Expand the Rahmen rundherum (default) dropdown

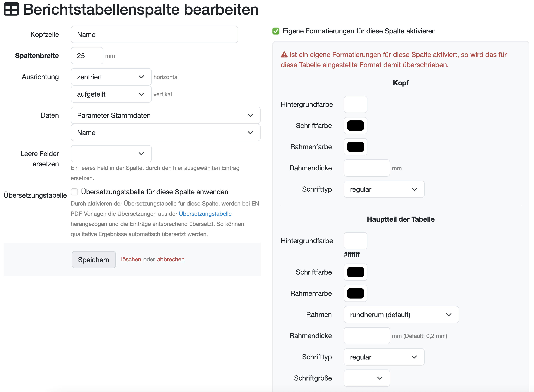pyautogui.click(x=401, y=315)
